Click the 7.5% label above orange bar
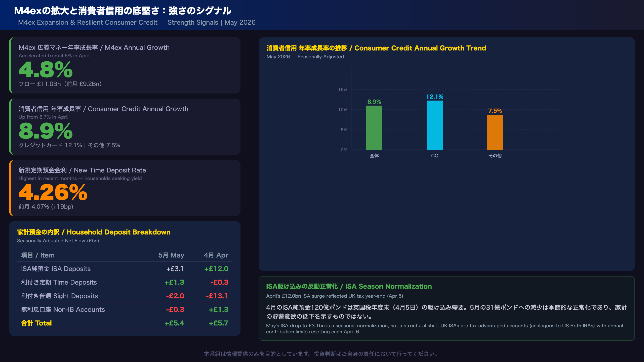644x362 pixels. [x=495, y=111]
